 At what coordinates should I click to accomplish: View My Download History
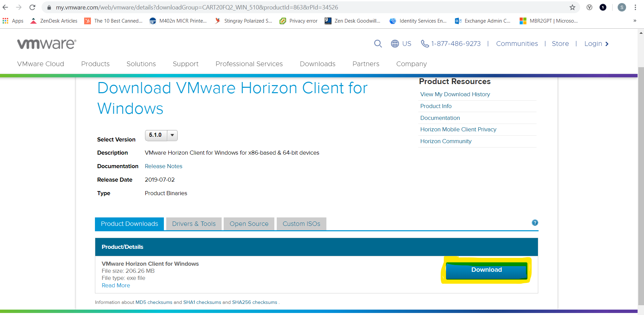455,94
